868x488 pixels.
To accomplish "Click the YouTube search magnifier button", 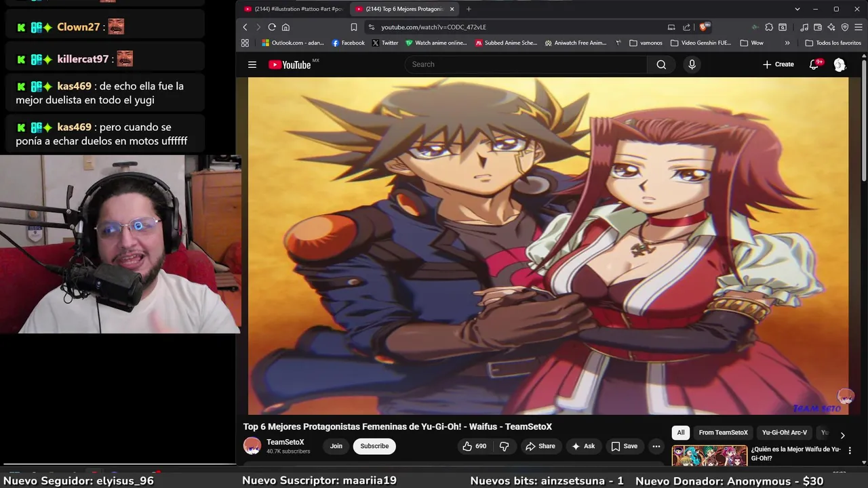I will (661, 64).
